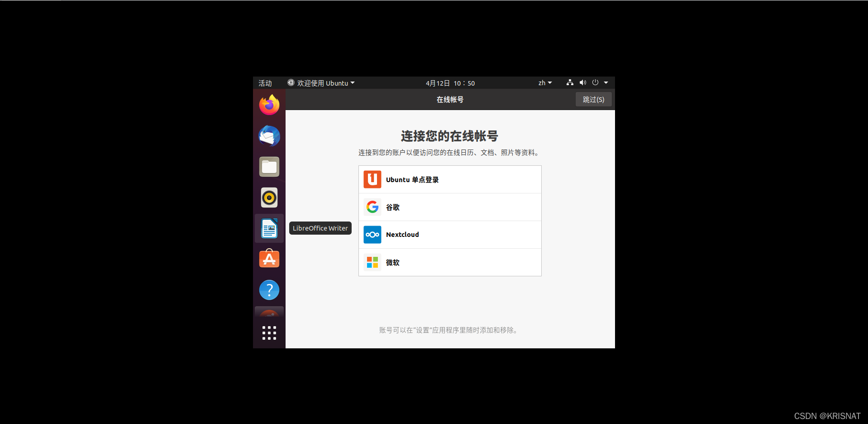Open the Help question mark icon

click(x=269, y=290)
